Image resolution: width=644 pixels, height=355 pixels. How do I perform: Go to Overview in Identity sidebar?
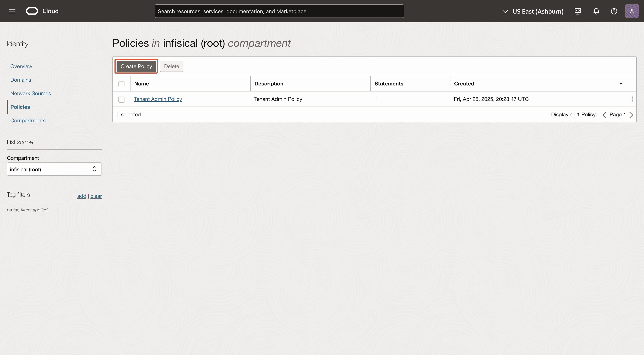point(21,66)
